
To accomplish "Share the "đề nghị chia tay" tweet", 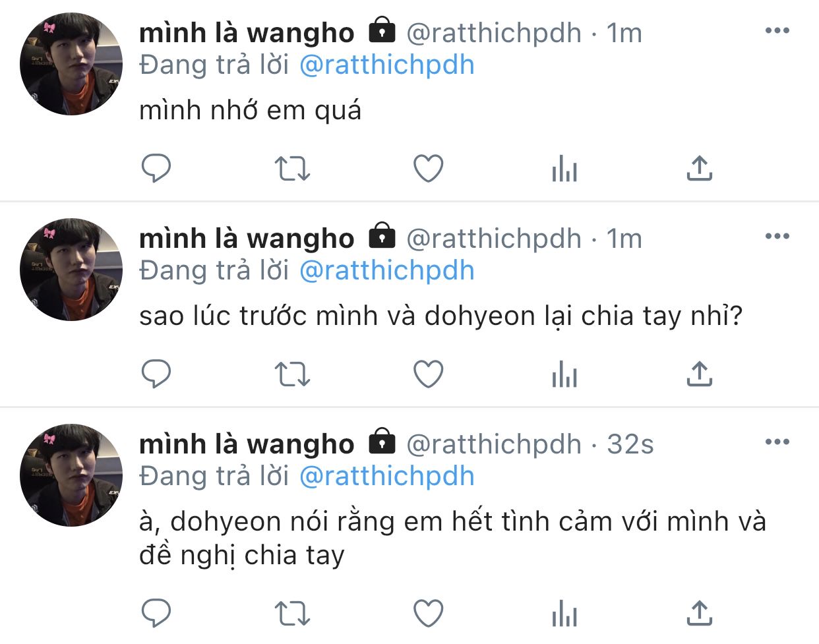I will pos(699,613).
